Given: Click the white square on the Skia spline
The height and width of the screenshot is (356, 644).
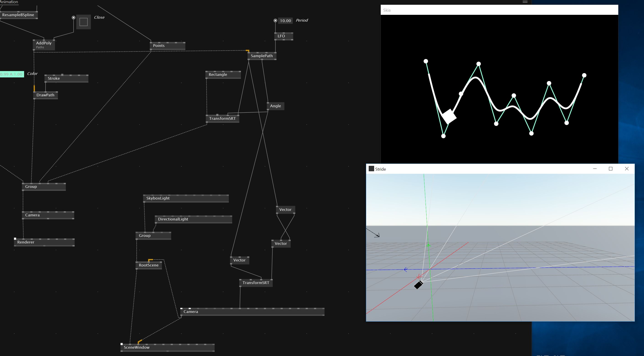Looking at the screenshot, I should click(x=449, y=116).
